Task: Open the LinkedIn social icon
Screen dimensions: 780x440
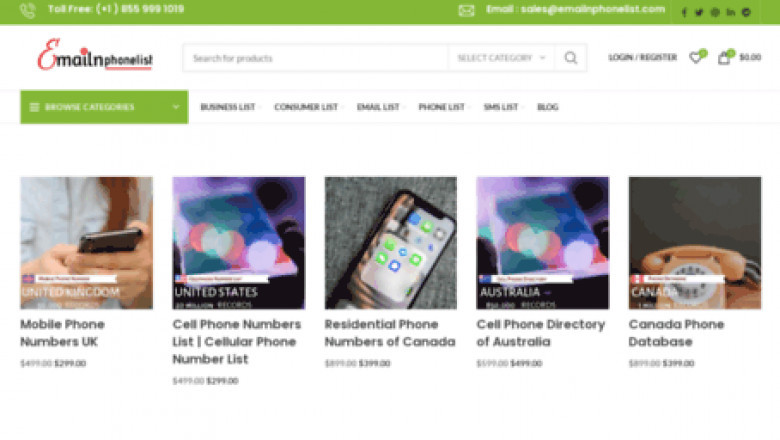Action: (730, 12)
